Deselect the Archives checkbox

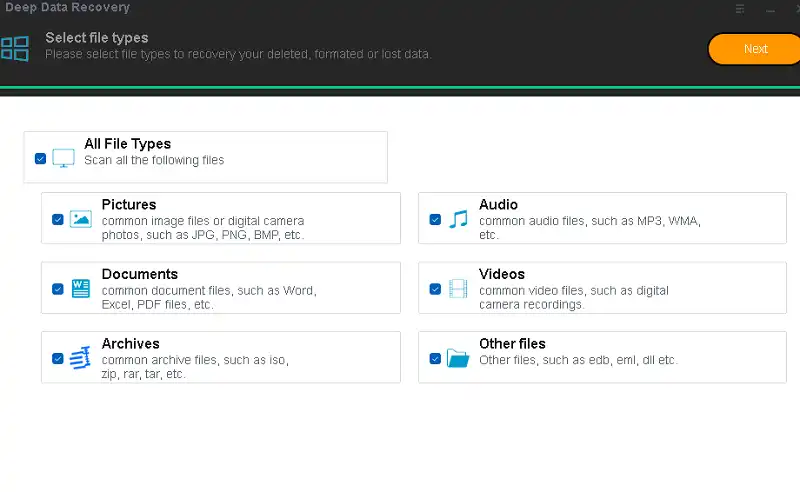[x=58, y=358]
